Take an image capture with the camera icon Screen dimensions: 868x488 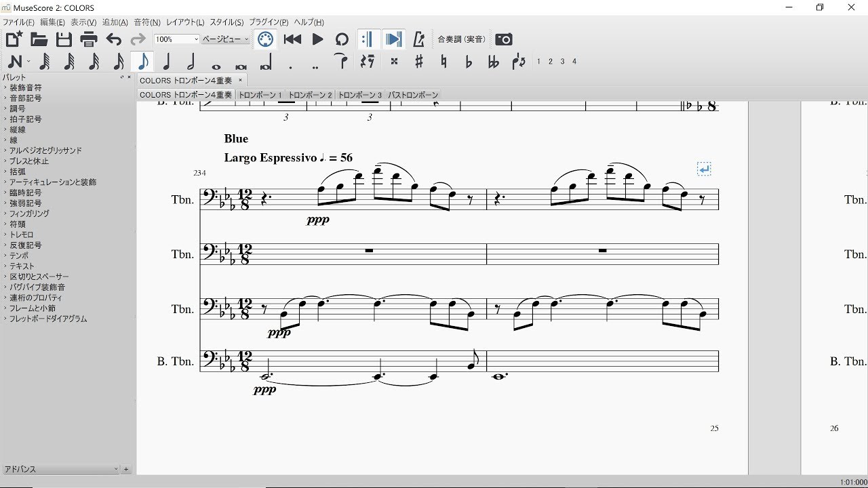503,39
